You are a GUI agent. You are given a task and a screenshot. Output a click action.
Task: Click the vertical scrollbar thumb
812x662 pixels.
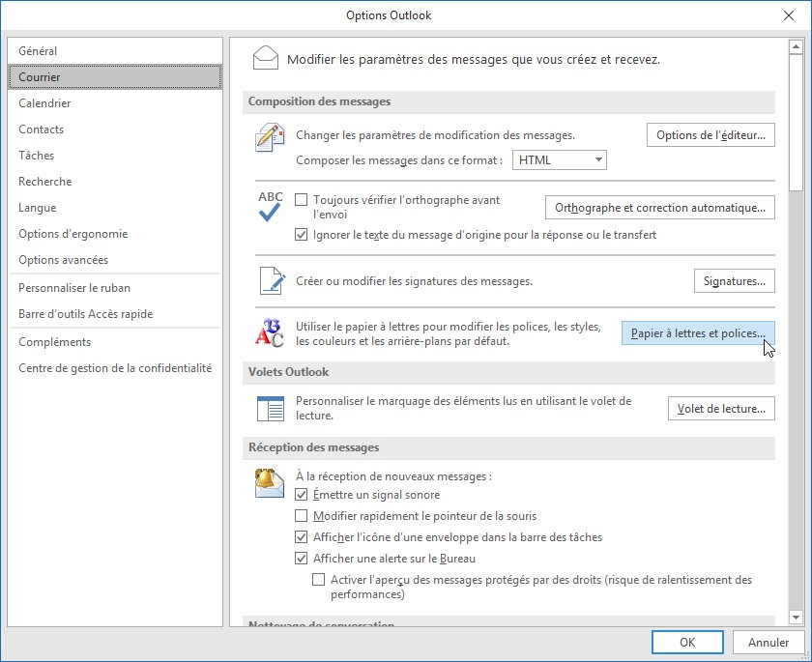(796, 123)
